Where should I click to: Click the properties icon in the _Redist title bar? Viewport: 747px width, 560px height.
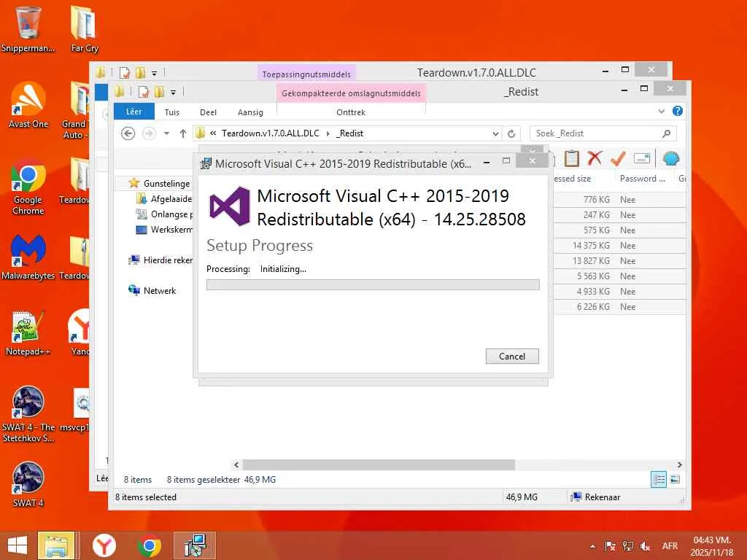(144, 92)
